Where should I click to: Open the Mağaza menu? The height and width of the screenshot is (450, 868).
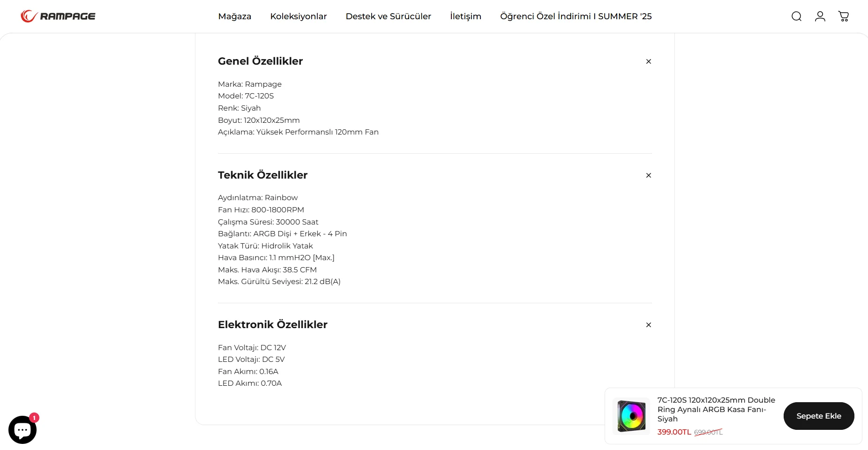(235, 16)
